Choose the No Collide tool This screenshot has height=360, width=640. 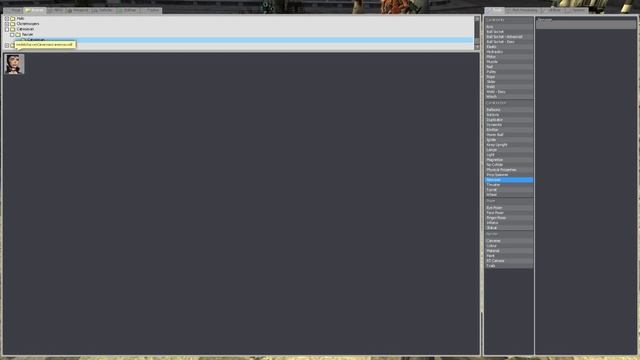pos(509,164)
